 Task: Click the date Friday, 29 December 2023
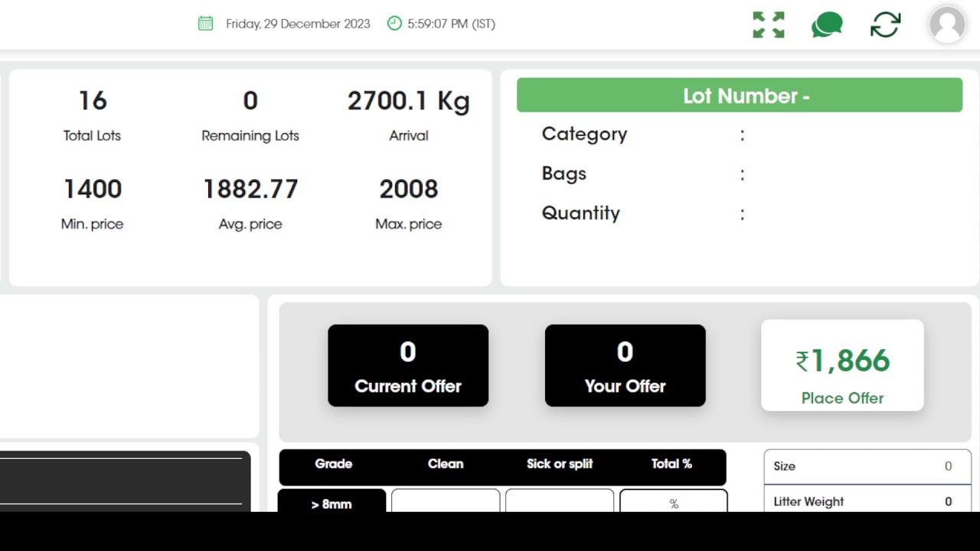point(298,24)
